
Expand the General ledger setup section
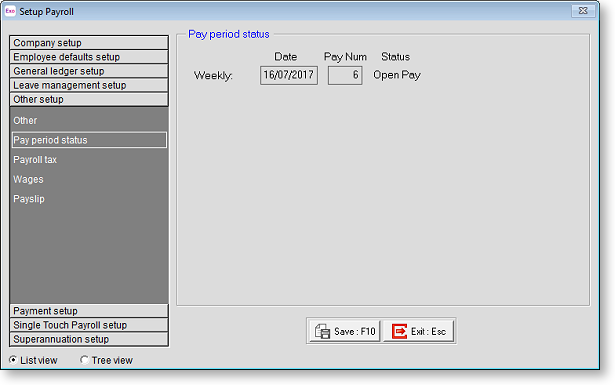[89, 71]
